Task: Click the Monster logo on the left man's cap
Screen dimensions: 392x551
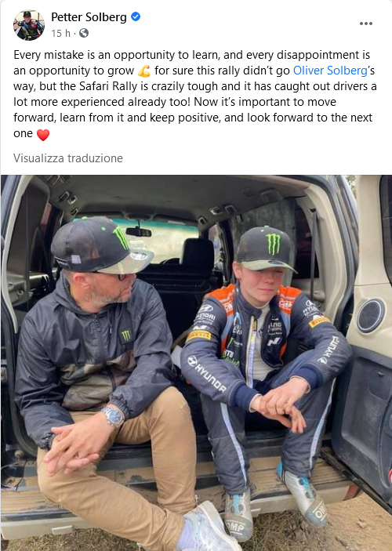Action: [122, 237]
